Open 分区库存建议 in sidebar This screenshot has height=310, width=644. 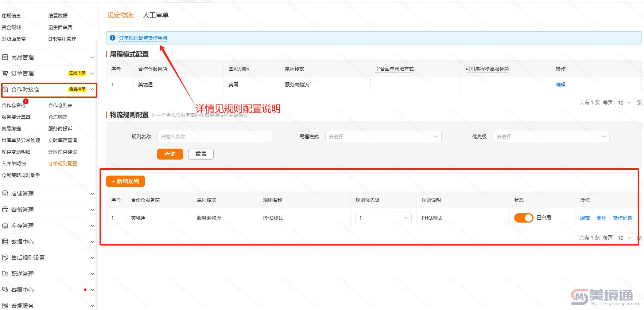pos(63,152)
